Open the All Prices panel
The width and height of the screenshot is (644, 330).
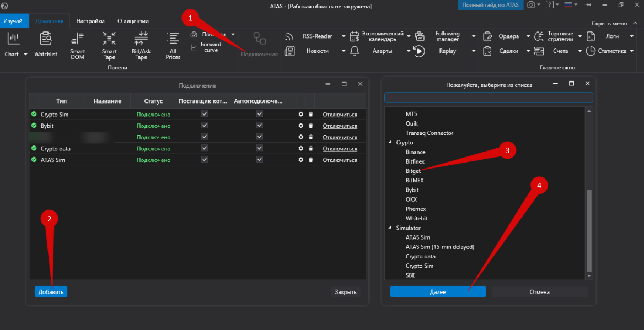pos(173,46)
